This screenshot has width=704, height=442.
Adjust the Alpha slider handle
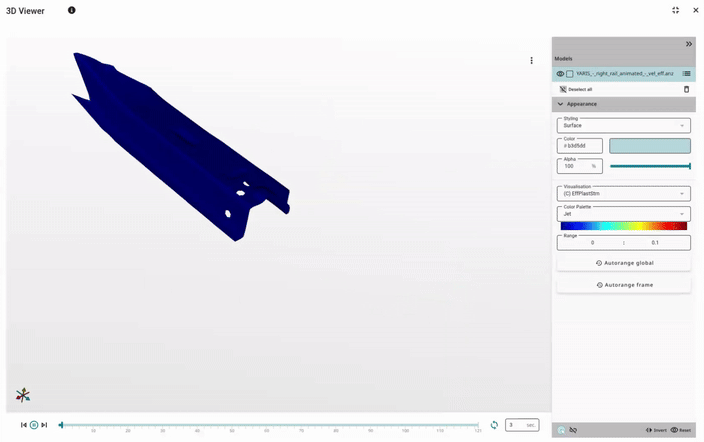689,166
